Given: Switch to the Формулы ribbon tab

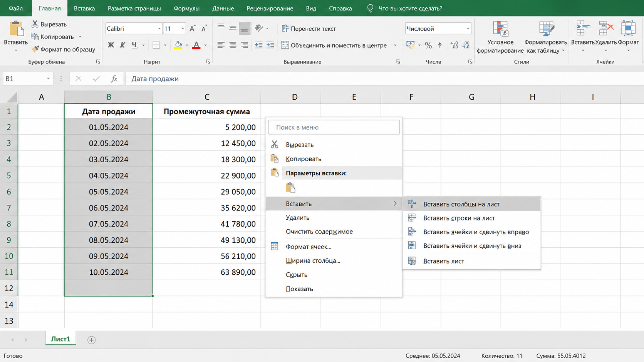Looking at the screenshot, I should [x=186, y=8].
